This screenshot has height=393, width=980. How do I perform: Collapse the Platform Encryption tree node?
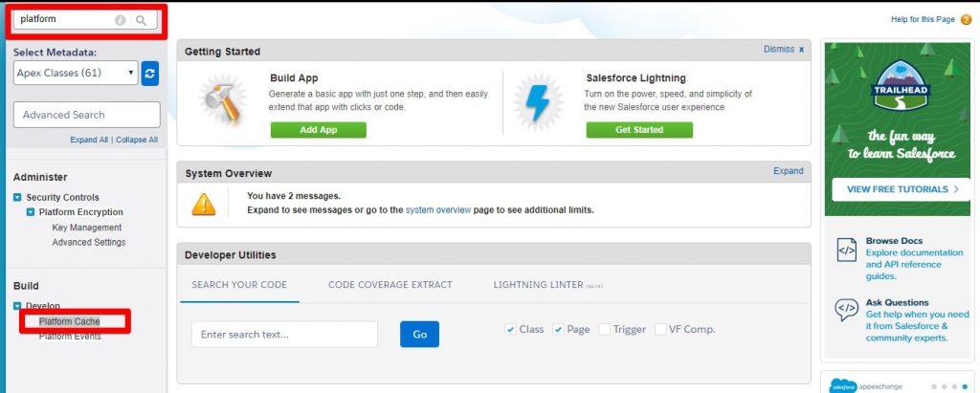tap(30, 212)
